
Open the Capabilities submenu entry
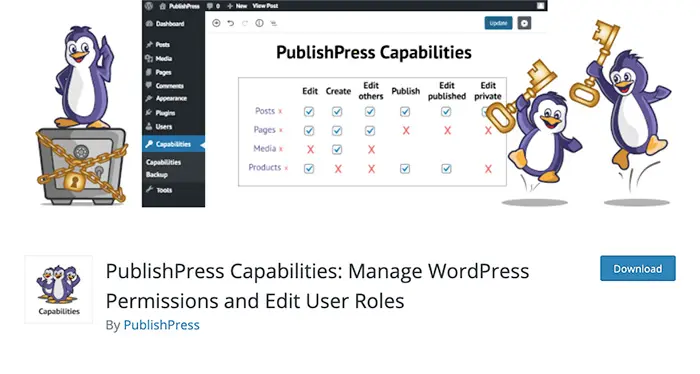[163, 162]
